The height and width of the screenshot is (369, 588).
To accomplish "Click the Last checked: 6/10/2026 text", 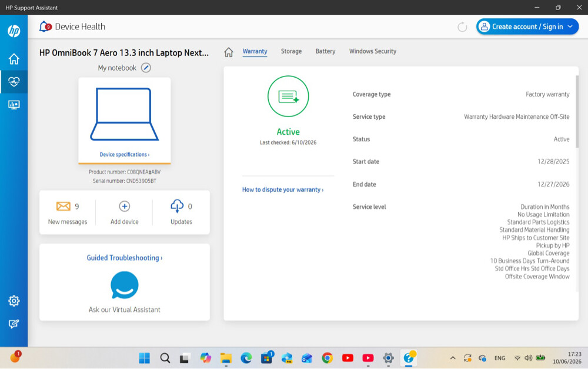I will (x=288, y=142).
